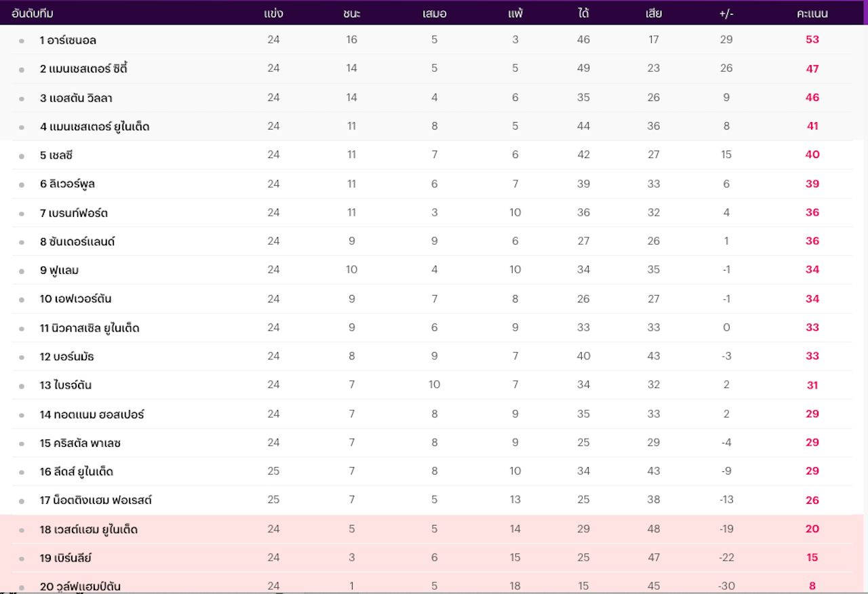Open the Tottenham (ทอตแนม ฮอสเปอร์) team link
This screenshot has height=594, width=868.
pos(92,414)
